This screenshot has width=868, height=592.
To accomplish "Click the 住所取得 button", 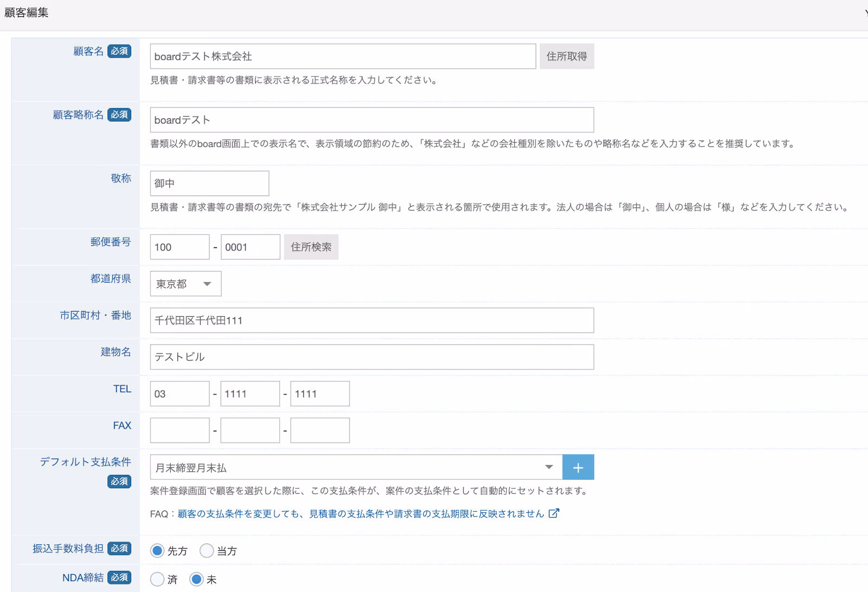I will tap(567, 56).
